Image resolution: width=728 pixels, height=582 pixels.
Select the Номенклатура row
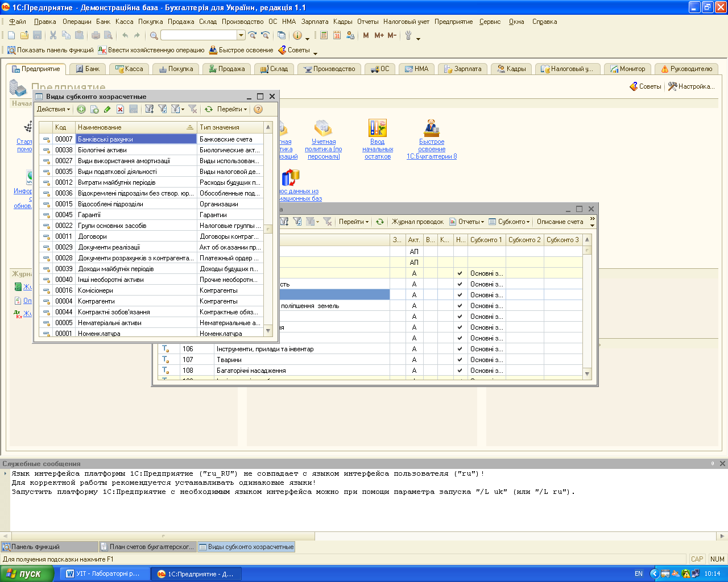click(151, 334)
